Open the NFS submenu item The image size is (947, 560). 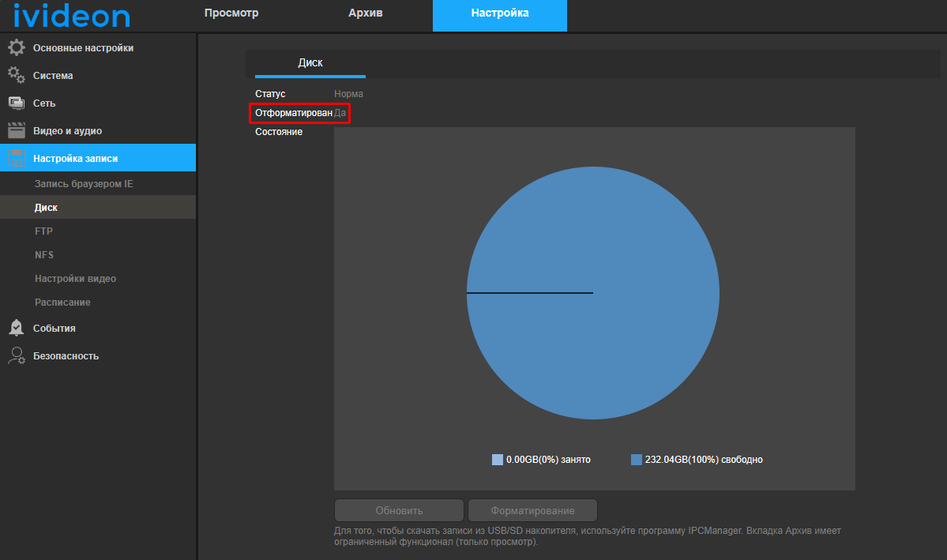point(98,254)
